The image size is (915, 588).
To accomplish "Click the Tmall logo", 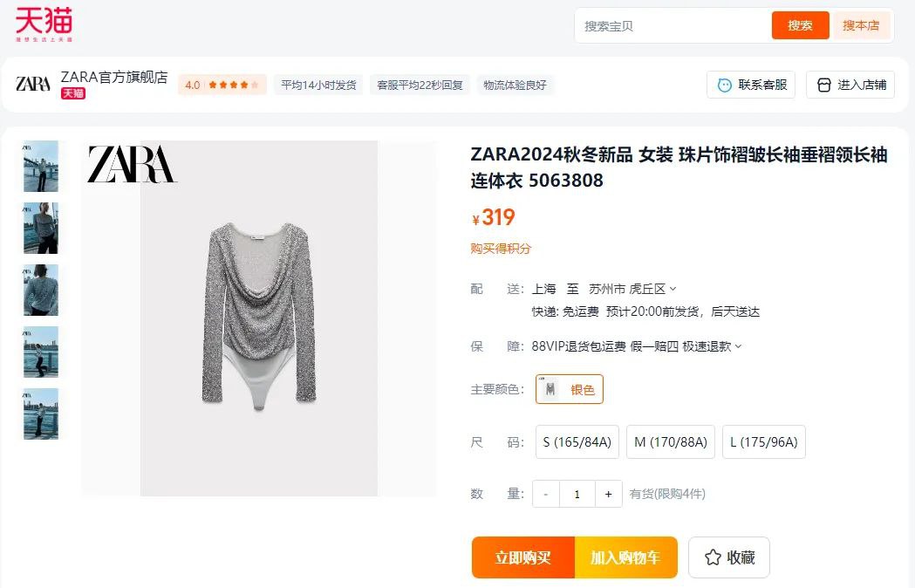I will [x=44, y=24].
